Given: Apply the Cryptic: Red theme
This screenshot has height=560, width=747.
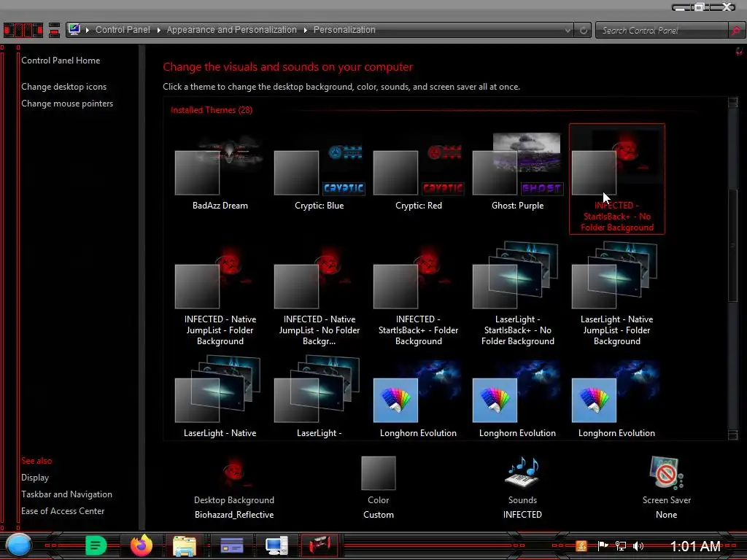Looking at the screenshot, I should pyautogui.click(x=418, y=172).
